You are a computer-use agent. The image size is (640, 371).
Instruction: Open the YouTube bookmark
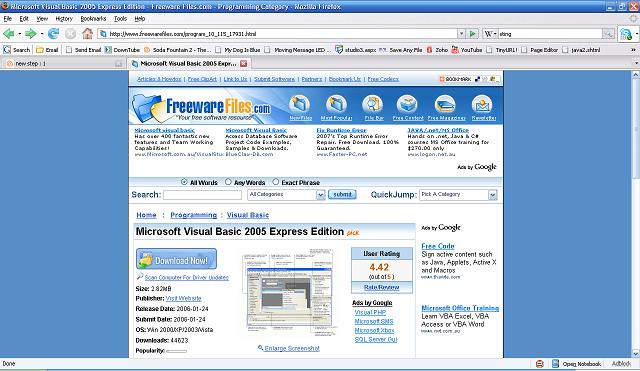click(467, 50)
